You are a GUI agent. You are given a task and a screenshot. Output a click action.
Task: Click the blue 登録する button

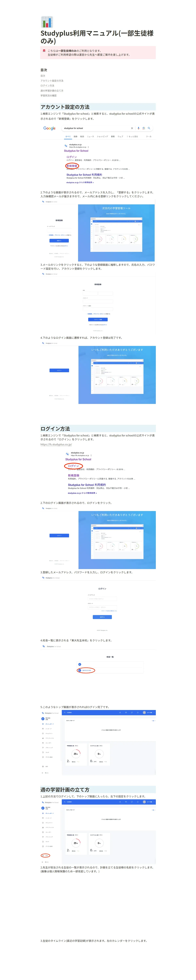point(59,240)
